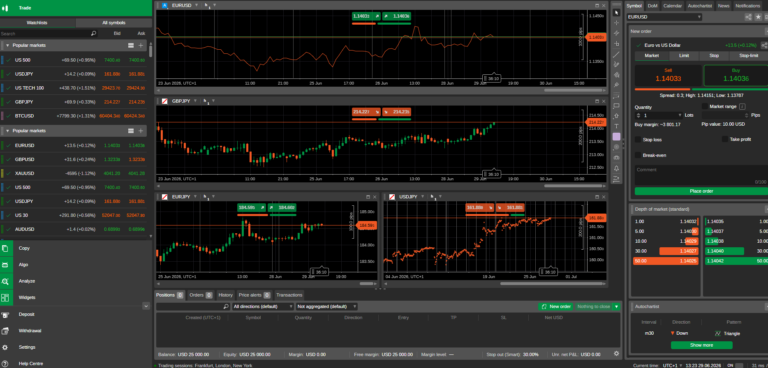Open the Widgets section in the sidebar
This screenshot has height=368, width=768.
coord(76,297)
